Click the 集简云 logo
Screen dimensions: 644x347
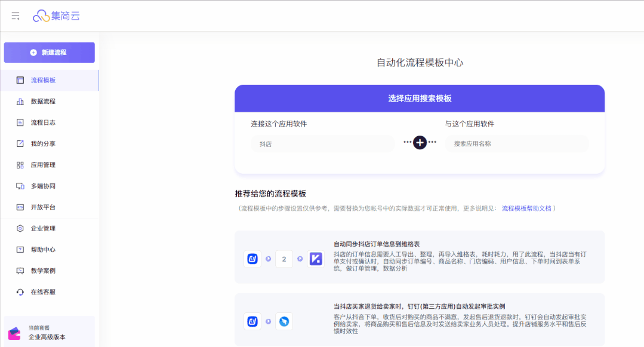[56, 16]
